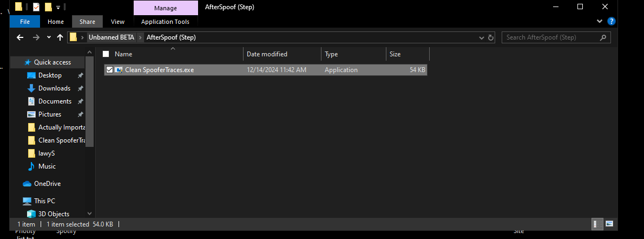Switch to details view icon

point(595,224)
